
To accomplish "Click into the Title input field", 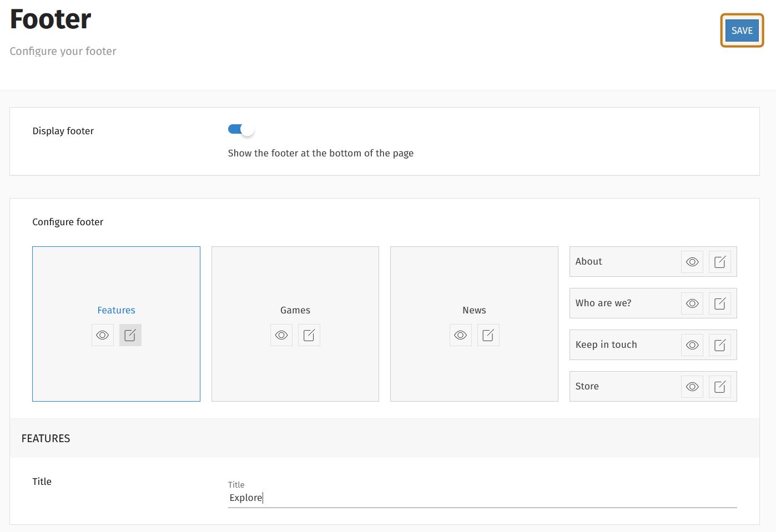I will point(482,498).
